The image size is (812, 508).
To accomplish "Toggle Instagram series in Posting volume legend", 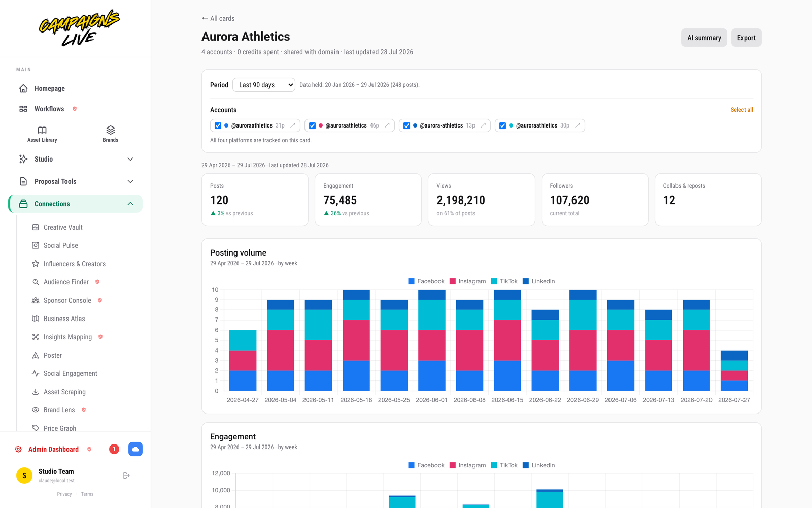I will (467, 281).
